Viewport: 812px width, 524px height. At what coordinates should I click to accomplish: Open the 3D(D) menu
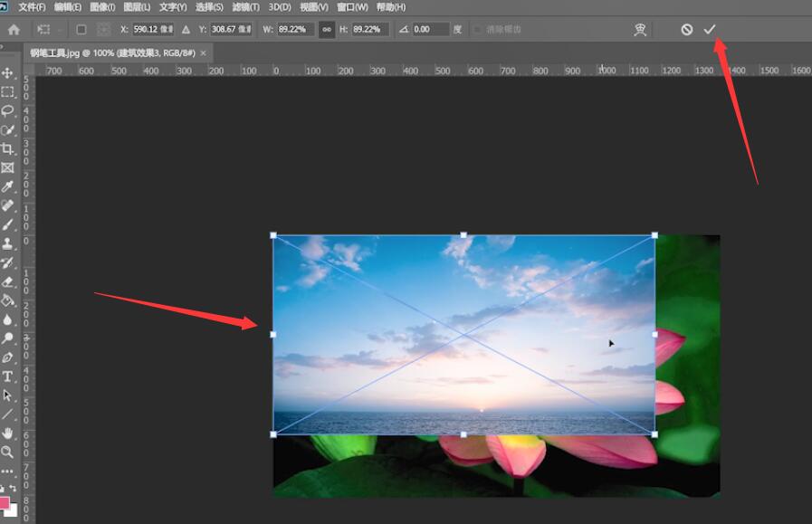coord(280,7)
